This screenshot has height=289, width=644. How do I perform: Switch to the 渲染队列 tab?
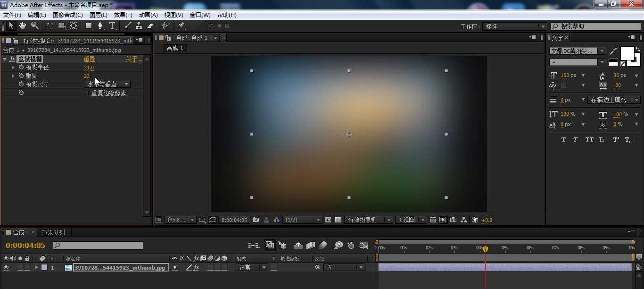(x=53, y=232)
